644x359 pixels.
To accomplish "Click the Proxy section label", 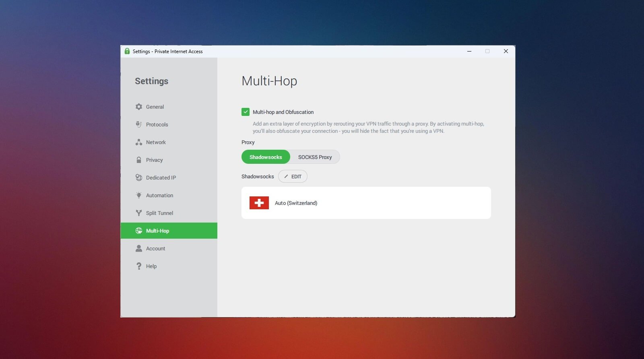I will tap(248, 142).
